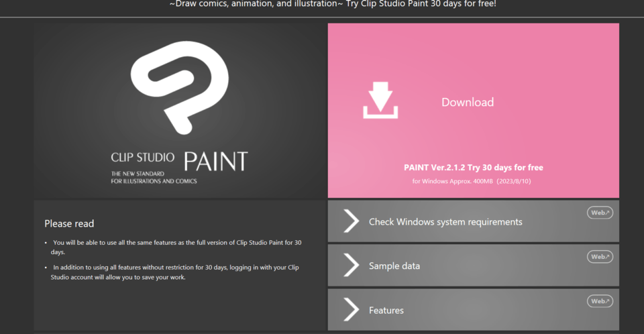
Task: Open the Sample data link
Action: [394, 266]
